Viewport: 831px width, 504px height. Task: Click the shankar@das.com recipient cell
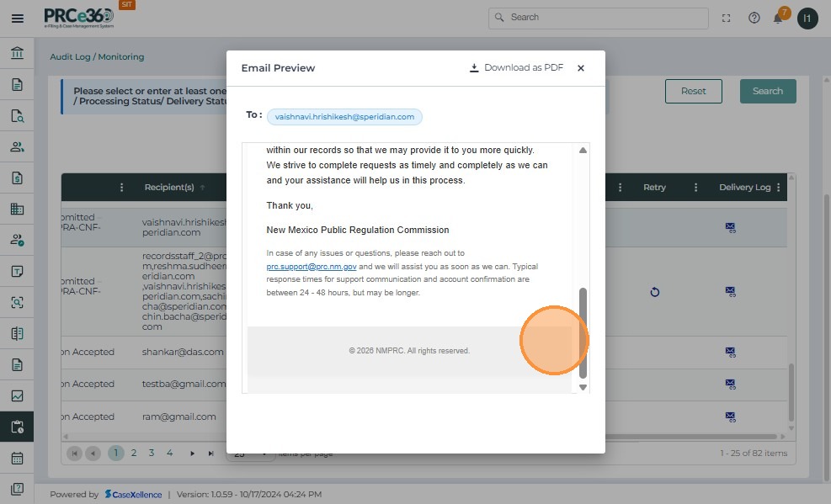point(183,352)
